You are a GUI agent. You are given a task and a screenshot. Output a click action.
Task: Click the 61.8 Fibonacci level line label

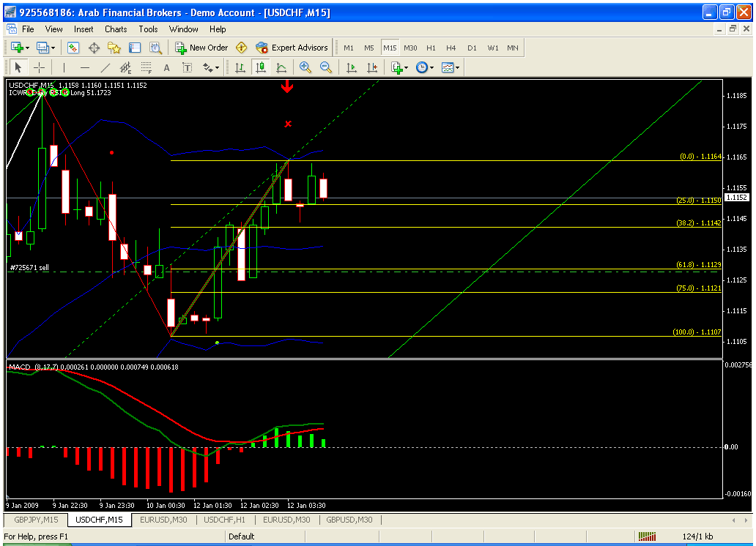click(x=698, y=265)
